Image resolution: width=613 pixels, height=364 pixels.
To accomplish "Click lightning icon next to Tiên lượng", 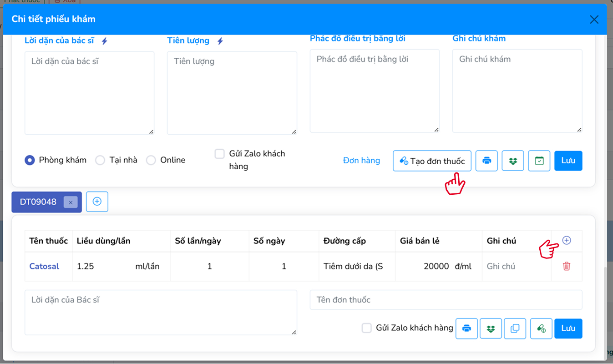I will coord(220,41).
